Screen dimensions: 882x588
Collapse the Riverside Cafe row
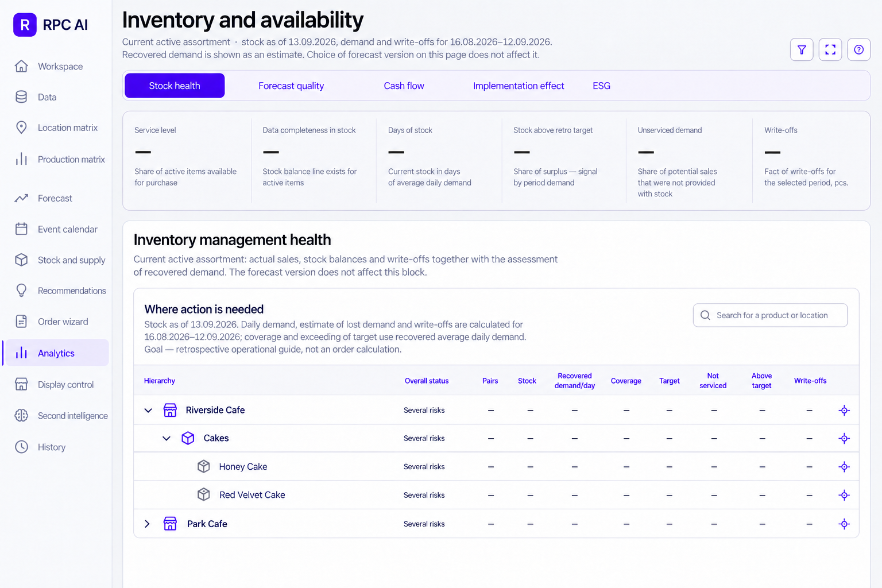[x=148, y=410]
